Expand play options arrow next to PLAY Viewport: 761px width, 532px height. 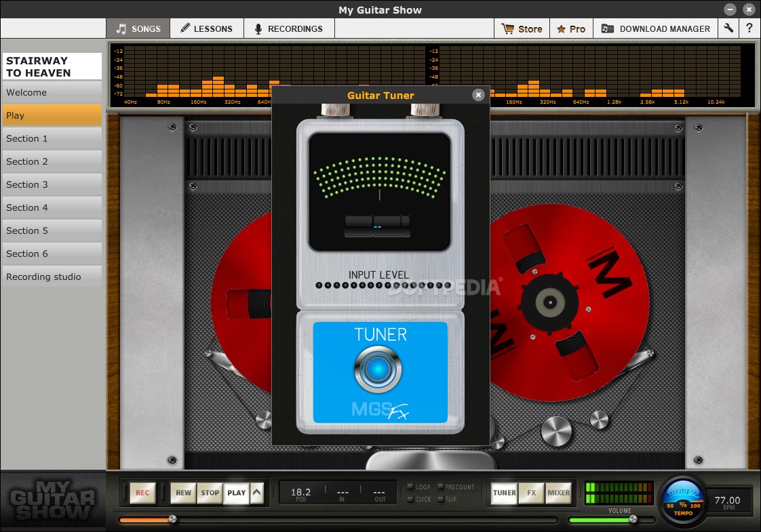tap(257, 493)
